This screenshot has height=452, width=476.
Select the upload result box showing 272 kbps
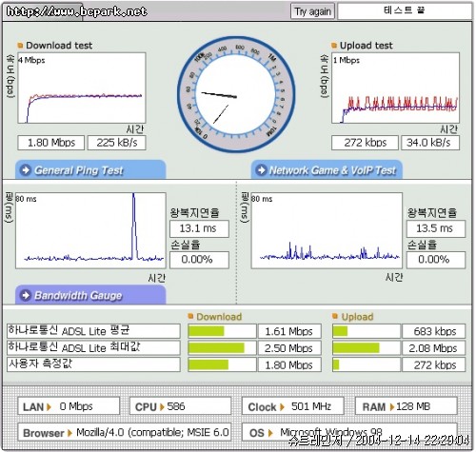click(x=365, y=143)
